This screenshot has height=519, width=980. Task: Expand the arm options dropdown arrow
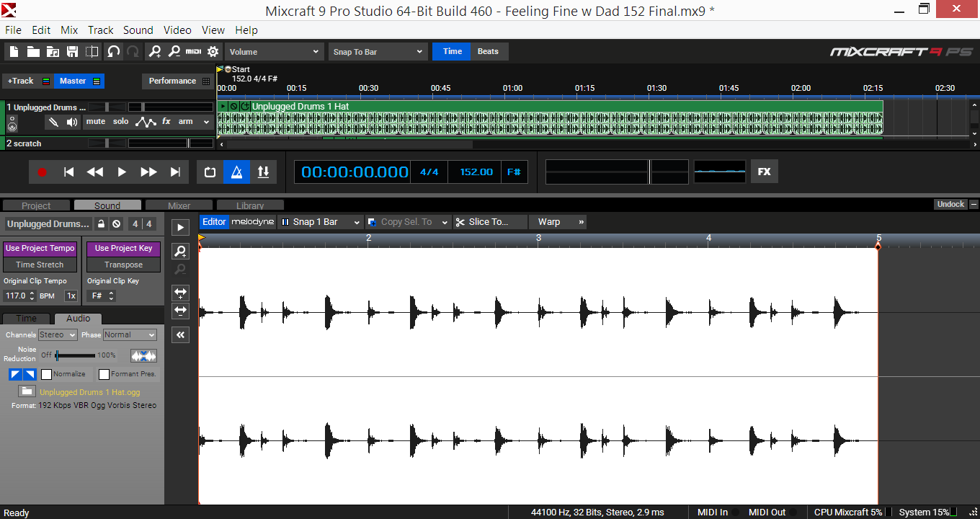(206, 122)
